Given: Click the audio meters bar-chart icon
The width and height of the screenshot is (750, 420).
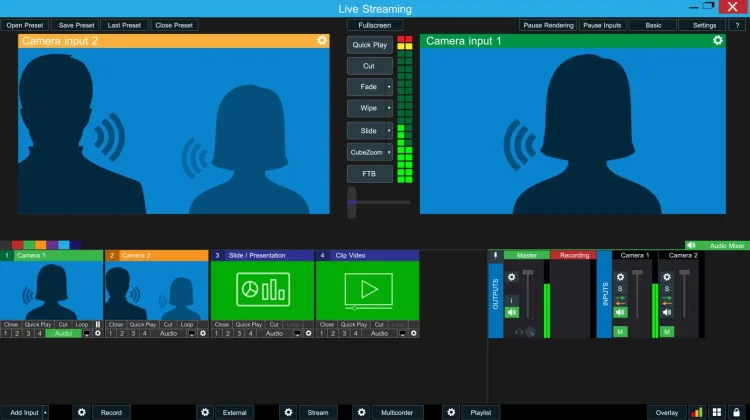Looking at the screenshot, I should [697, 412].
